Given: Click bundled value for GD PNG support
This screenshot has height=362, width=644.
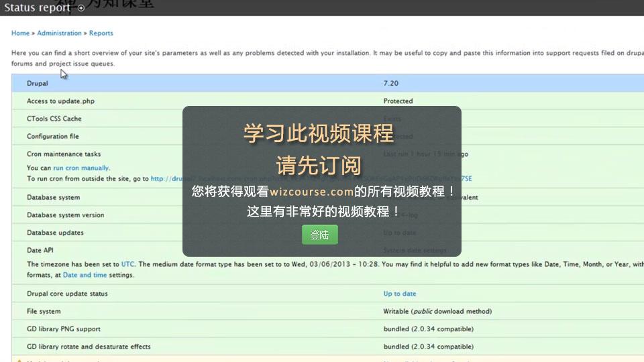Looking at the screenshot, I should point(429,329).
